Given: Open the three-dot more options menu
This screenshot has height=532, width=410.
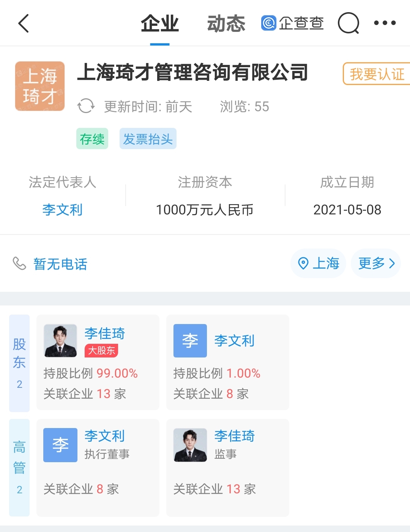Looking at the screenshot, I should click(x=385, y=23).
